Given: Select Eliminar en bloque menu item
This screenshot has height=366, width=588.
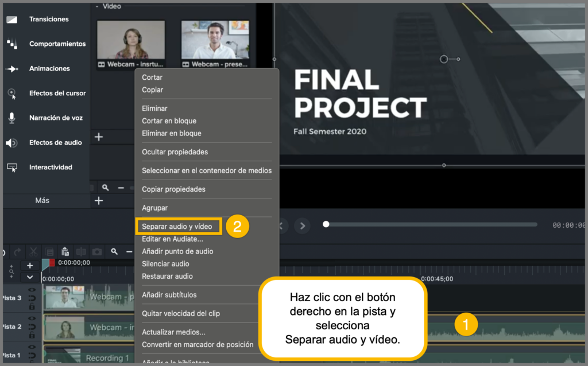Looking at the screenshot, I should [171, 133].
